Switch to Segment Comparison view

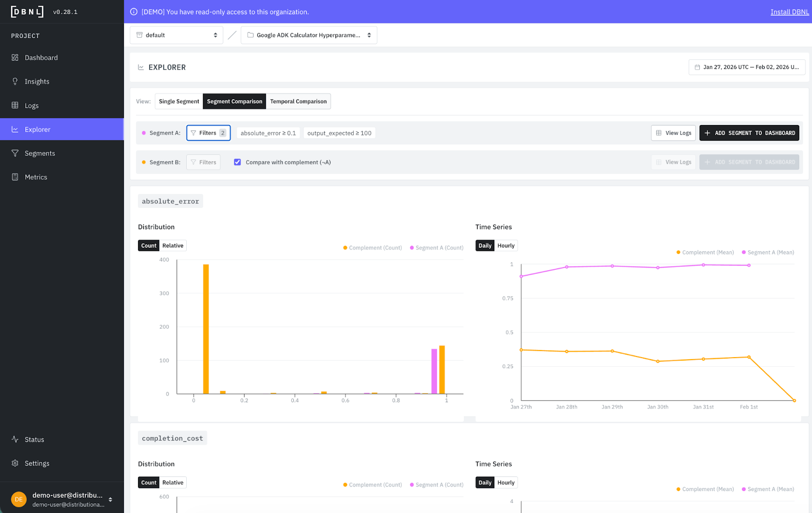[234, 102]
